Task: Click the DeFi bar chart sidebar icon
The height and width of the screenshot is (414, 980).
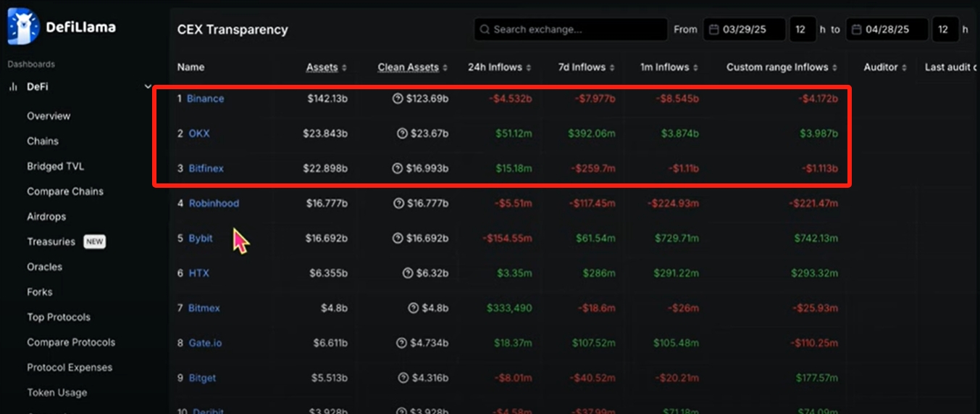Action: click(13, 87)
